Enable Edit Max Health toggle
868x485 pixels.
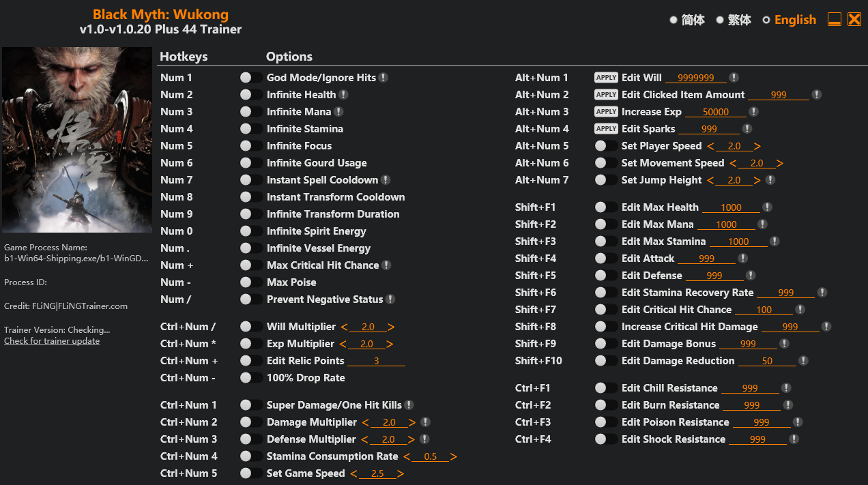pyautogui.click(x=606, y=207)
